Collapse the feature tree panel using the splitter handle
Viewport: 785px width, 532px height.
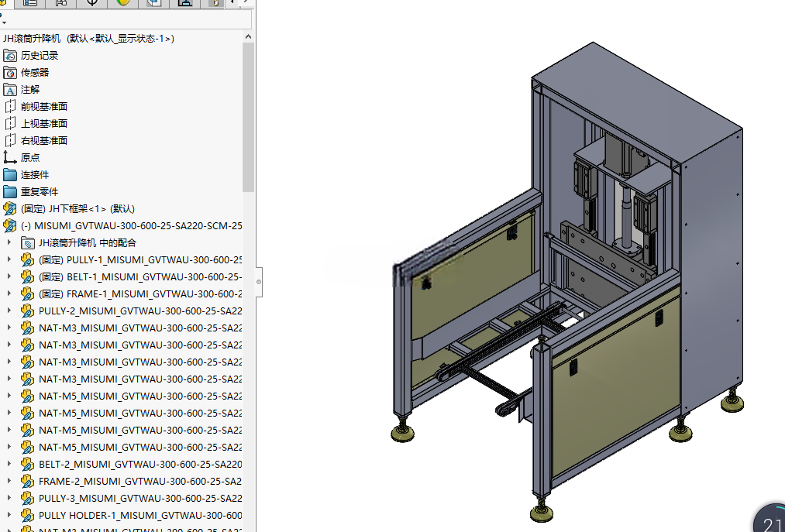coord(259,282)
